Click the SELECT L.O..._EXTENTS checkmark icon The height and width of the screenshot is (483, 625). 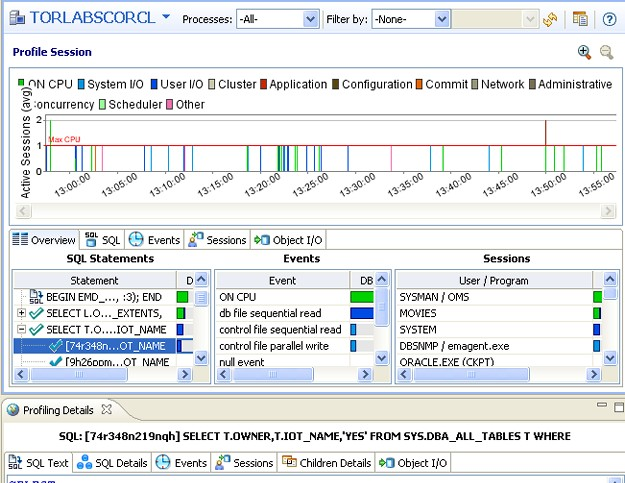pyautogui.click(x=36, y=313)
